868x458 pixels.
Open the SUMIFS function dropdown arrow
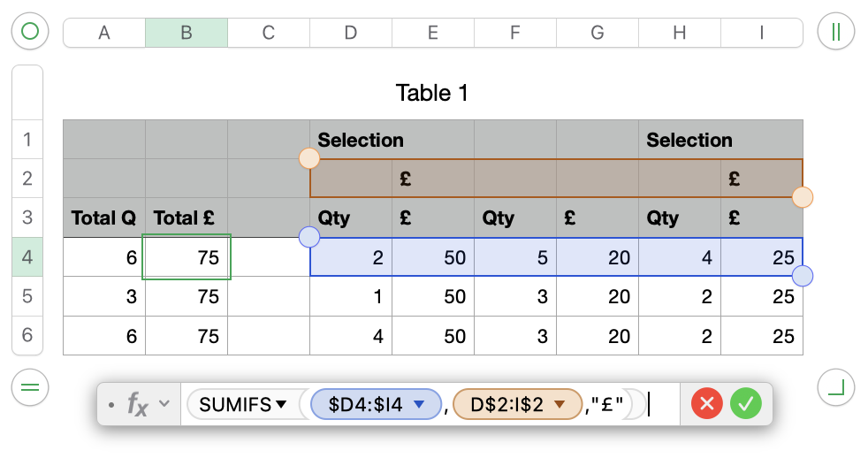281,405
